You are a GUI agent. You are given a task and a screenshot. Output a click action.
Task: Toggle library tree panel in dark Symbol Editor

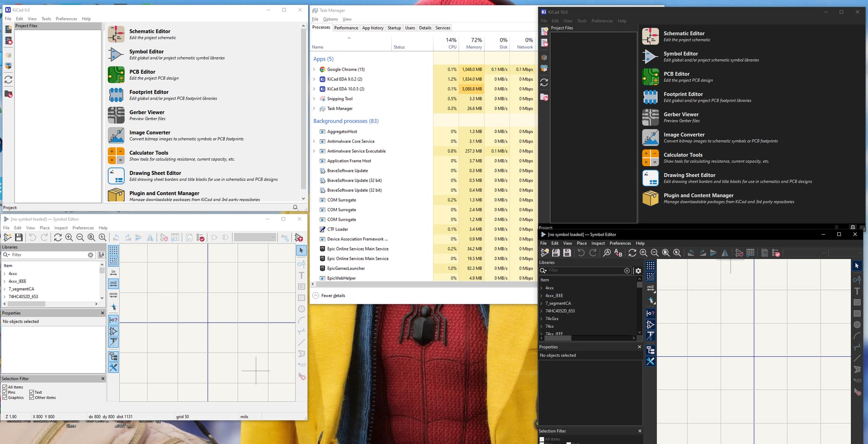tap(650, 350)
